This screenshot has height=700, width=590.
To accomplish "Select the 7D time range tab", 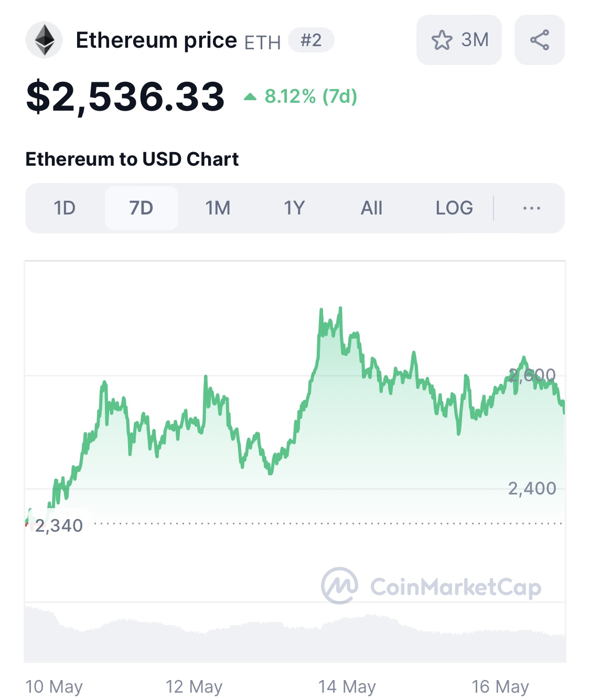I will coord(141,208).
